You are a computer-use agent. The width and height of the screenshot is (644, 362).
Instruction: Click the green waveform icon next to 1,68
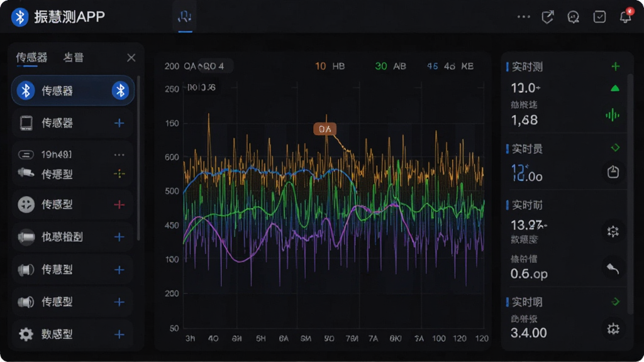[613, 115]
